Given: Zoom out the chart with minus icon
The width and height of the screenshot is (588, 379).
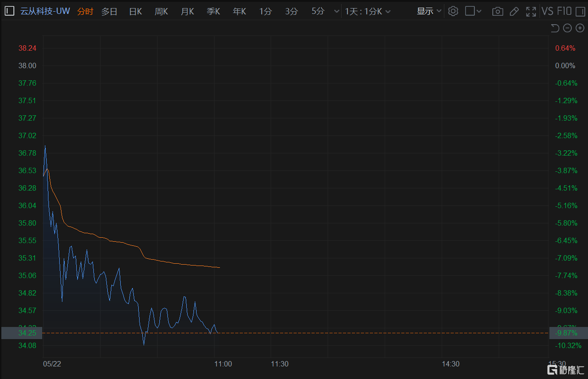Looking at the screenshot, I should pyautogui.click(x=567, y=28).
